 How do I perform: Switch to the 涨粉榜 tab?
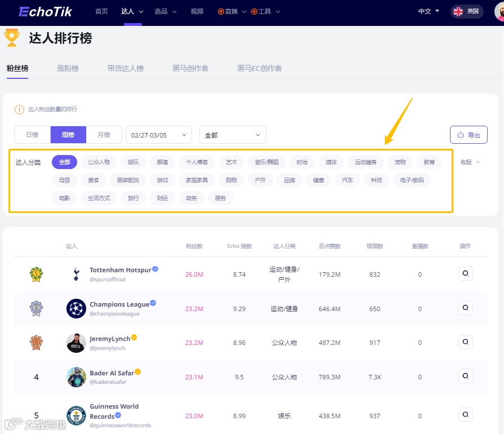(x=68, y=68)
